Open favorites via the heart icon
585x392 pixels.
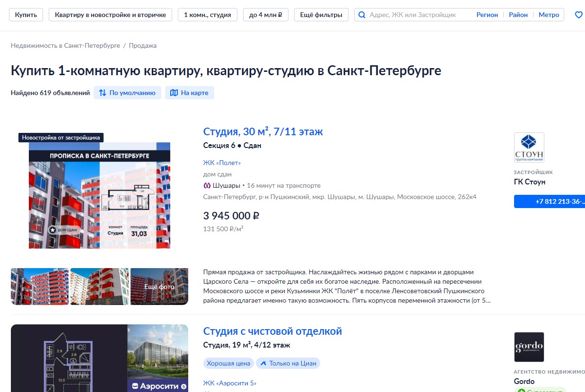point(578,15)
